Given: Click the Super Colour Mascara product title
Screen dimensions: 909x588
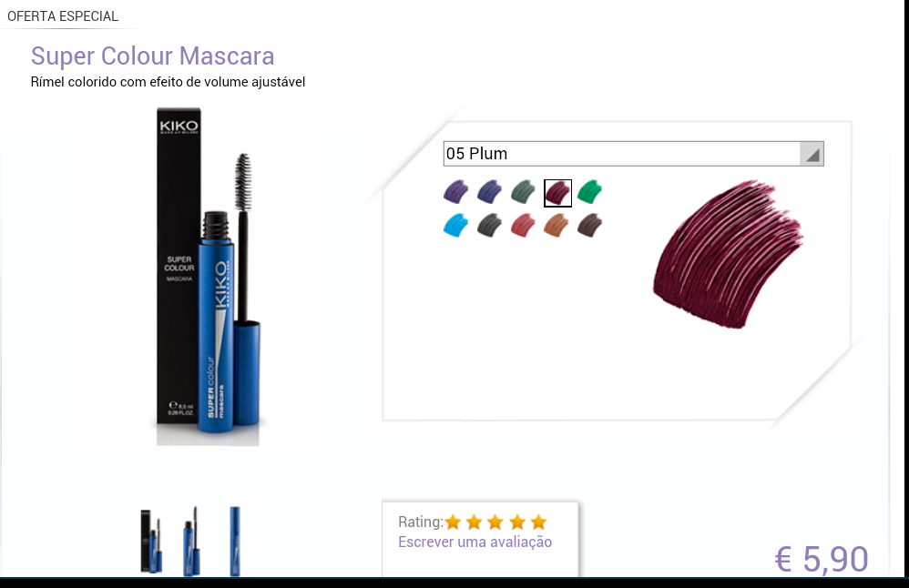Looking at the screenshot, I should click(x=152, y=56).
